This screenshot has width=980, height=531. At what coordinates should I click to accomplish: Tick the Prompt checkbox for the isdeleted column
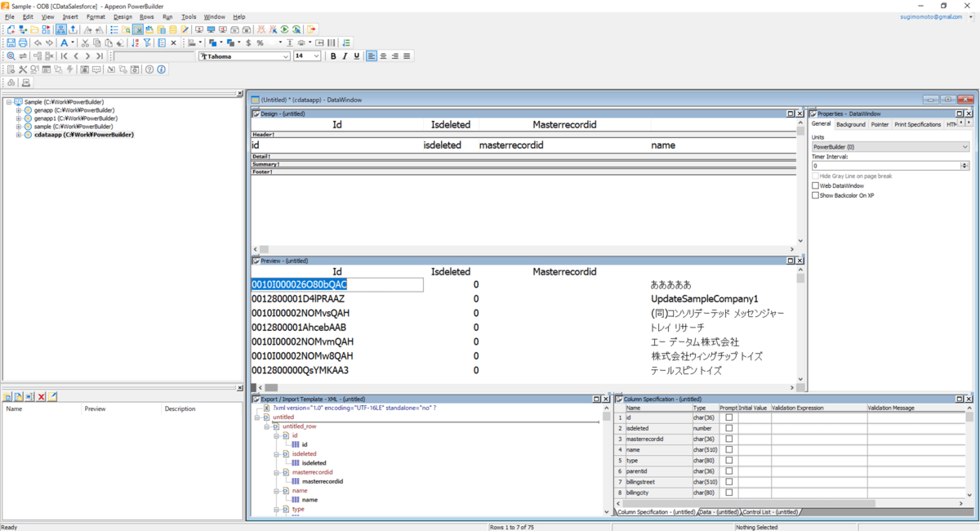pos(729,428)
